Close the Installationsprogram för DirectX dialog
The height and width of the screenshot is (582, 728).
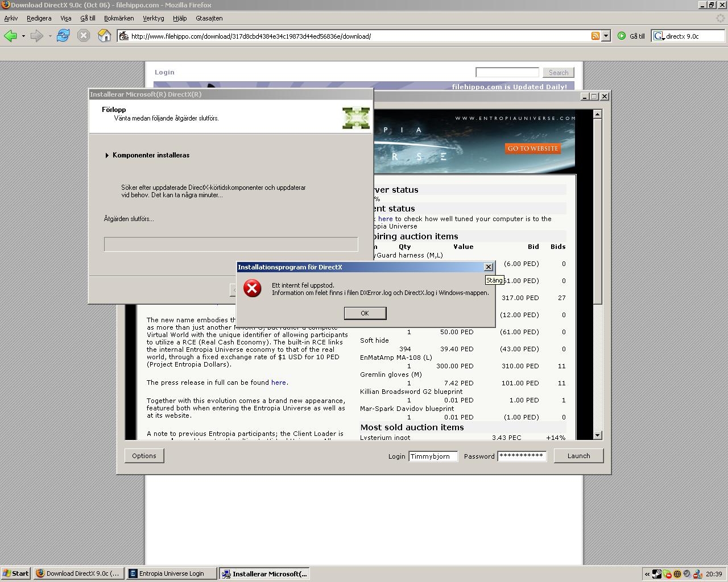point(488,267)
